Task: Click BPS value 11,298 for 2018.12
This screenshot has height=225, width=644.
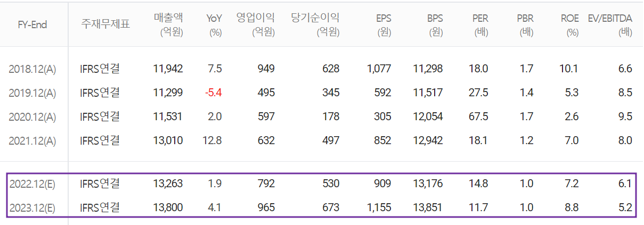Action: click(x=428, y=69)
